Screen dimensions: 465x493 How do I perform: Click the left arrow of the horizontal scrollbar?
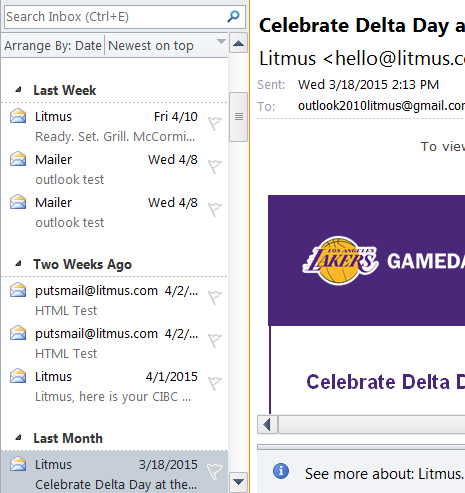pos(267,424)
